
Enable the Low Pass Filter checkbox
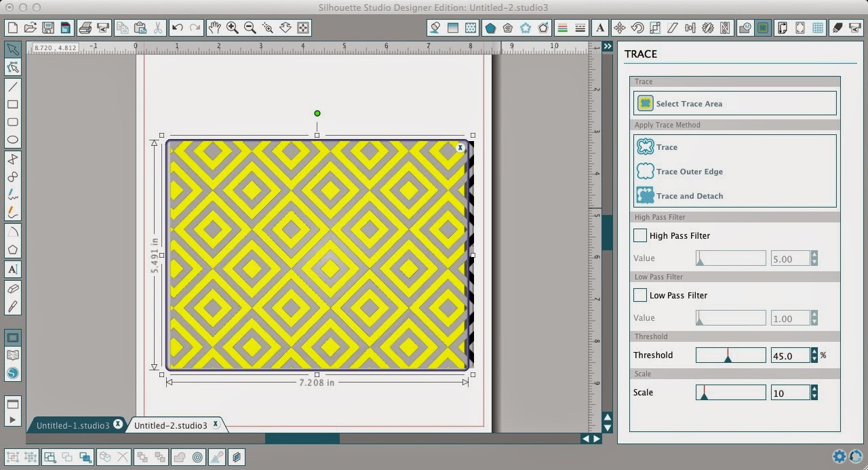tap(639, 295)
